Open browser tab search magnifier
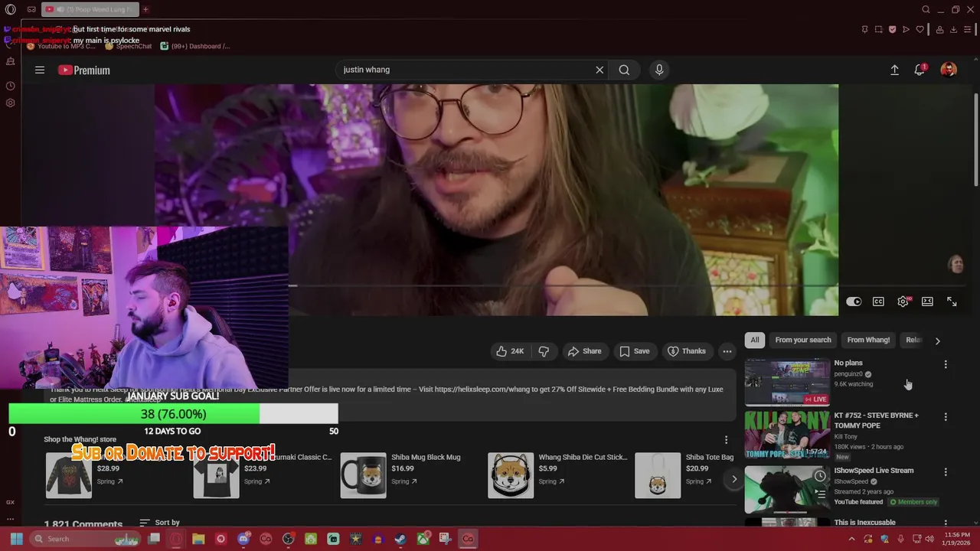The width and height of the screenshot is (980, 551). tap(926, 10)
